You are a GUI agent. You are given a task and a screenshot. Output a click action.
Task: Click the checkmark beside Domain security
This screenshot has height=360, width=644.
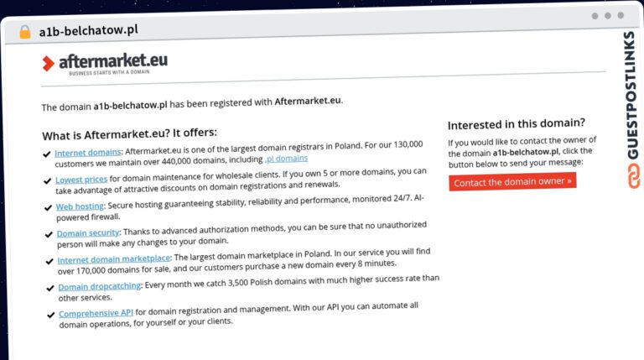(49, 235)
